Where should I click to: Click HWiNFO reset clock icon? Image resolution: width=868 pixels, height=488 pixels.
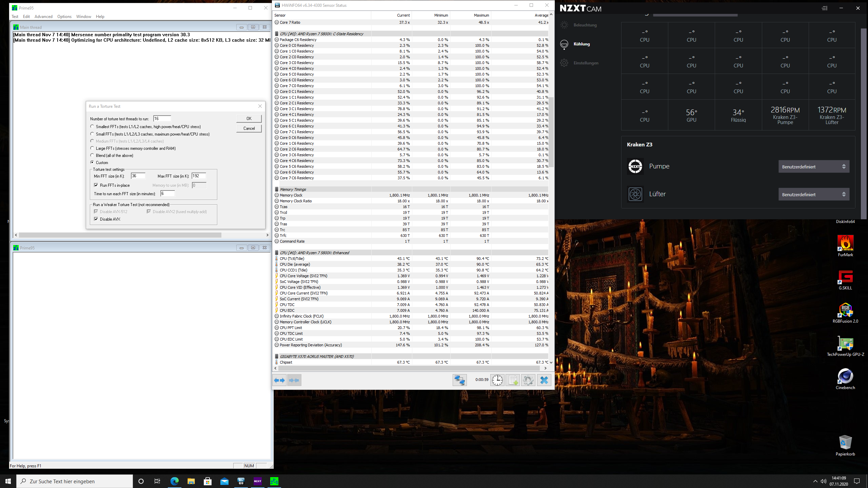pos(497,380)
